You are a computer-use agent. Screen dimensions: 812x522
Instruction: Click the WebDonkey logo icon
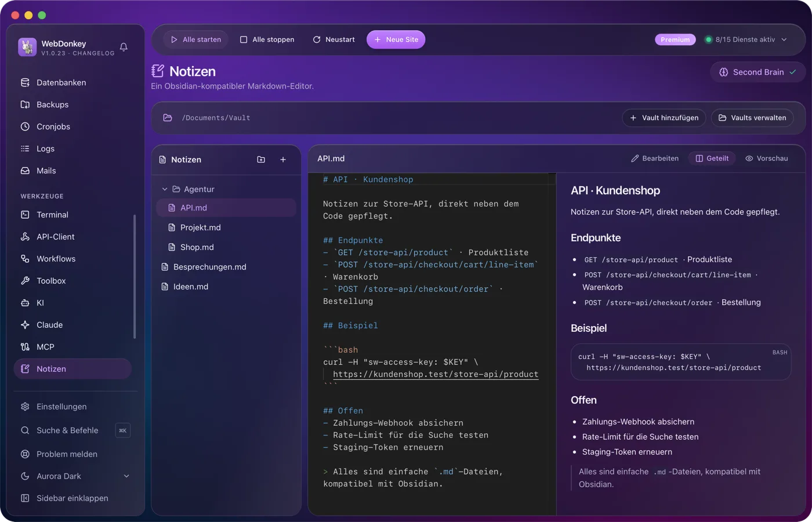click(27, 47)
